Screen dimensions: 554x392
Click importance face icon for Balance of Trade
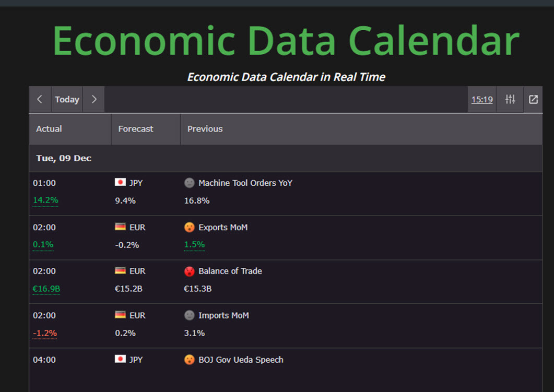tap(190, 271)
